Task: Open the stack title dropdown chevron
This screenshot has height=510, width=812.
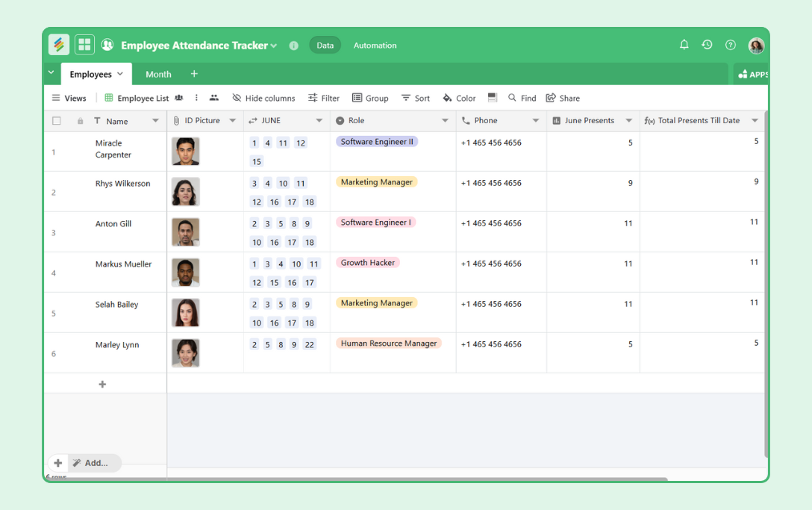Action: [x=273, y=46]
